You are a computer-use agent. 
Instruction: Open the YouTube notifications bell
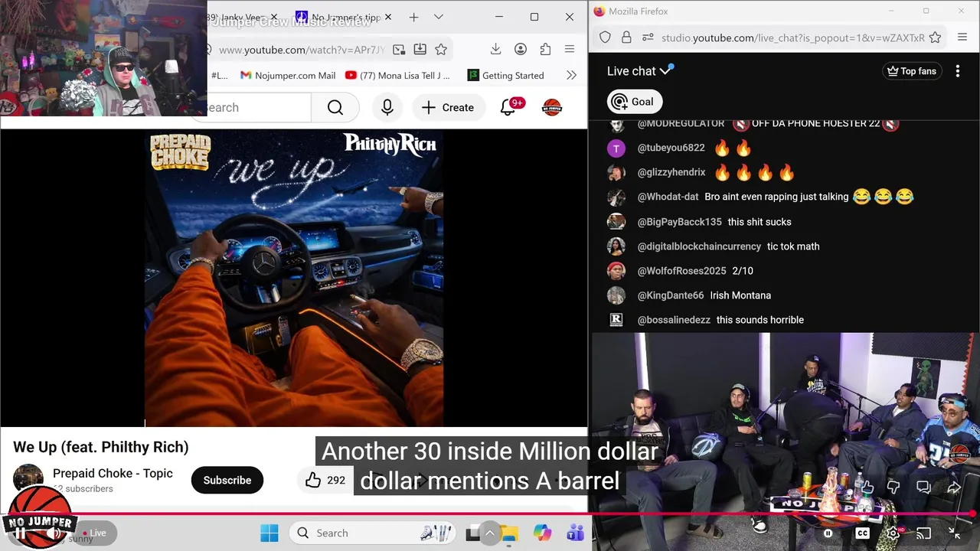pos(508,108)
